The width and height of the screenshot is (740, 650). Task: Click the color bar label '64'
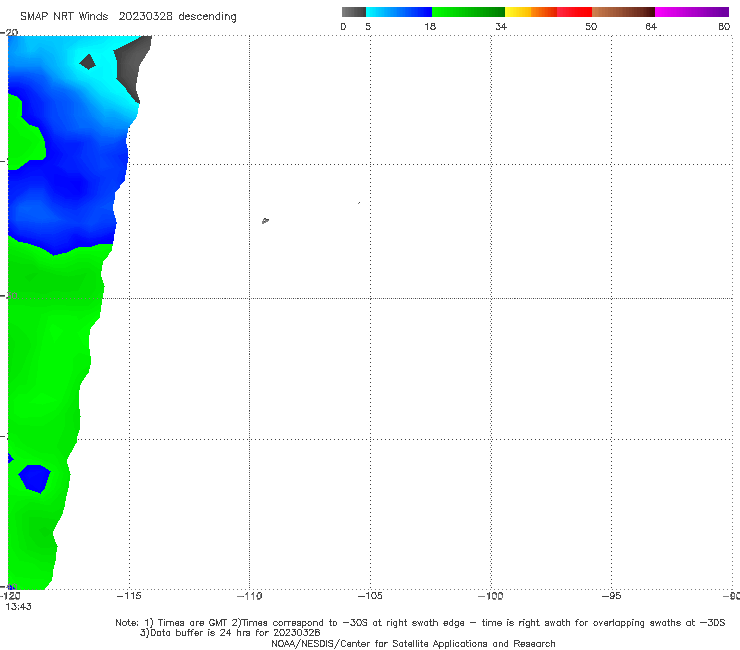651,27
